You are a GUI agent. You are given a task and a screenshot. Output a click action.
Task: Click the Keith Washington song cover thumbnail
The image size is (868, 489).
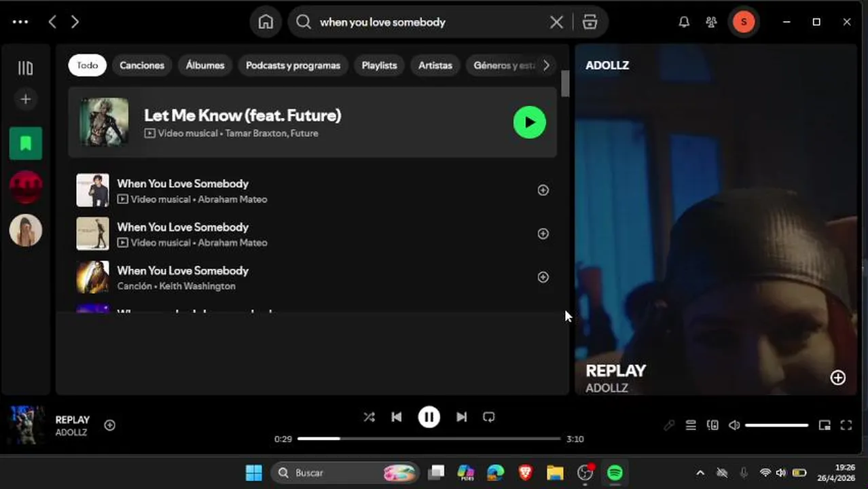pyautogui.click(x=92, y=277)
